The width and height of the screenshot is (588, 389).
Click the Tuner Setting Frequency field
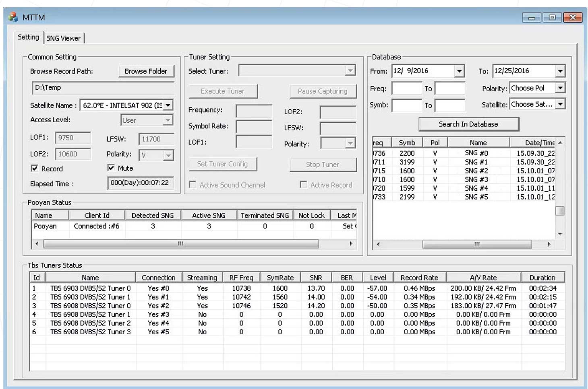pyautogui.click(x=254, y=111)
